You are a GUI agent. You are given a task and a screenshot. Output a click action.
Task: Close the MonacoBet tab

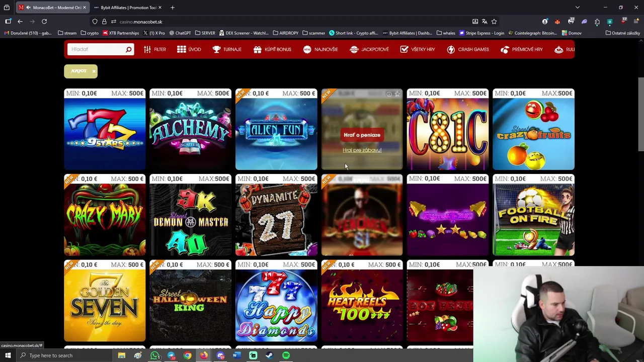(x=84, y=8)
